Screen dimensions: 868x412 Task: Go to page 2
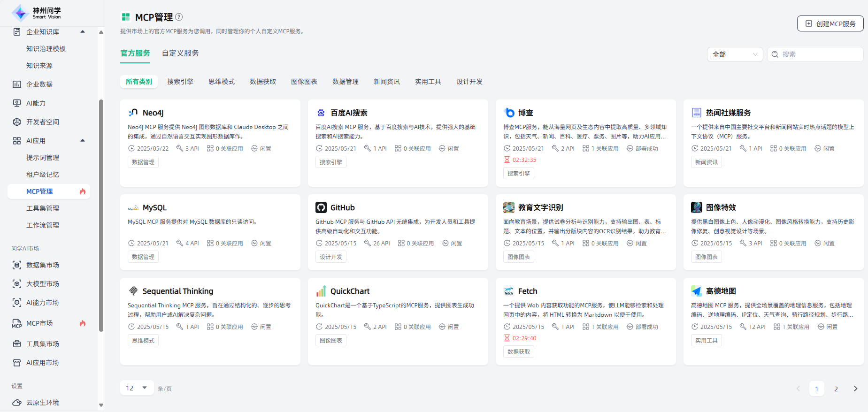836,389
